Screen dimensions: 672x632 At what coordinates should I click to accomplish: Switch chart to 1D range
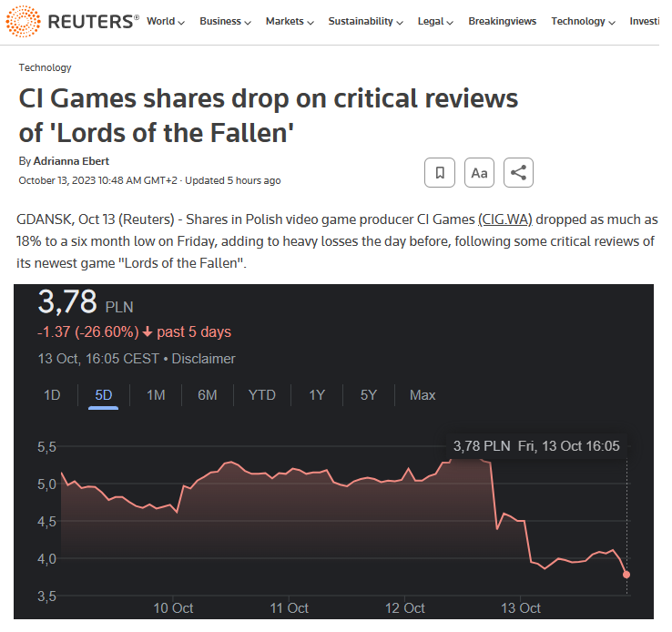(x=53, y=395)
